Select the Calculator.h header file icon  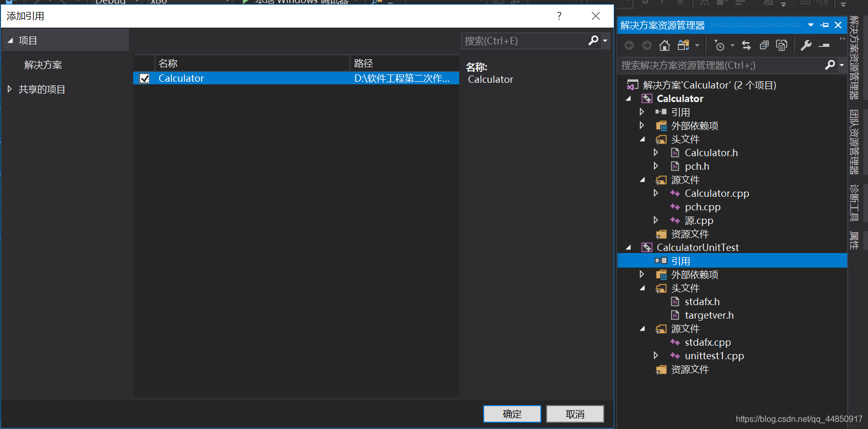pyautogui.click(x=675, y=153)
